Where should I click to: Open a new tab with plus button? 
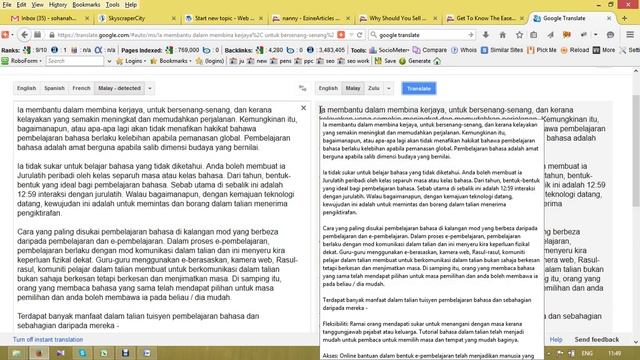[x=624, y=18]
